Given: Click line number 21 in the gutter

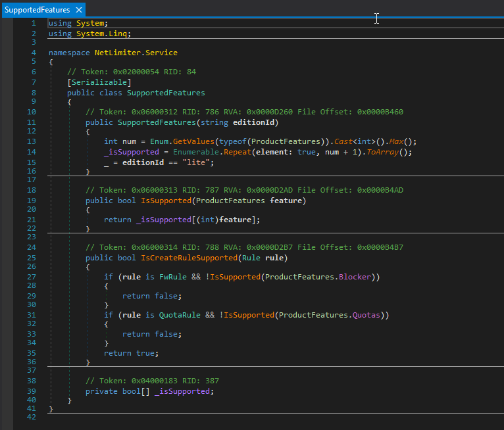Looking at the screenshot, I should 32,220.
